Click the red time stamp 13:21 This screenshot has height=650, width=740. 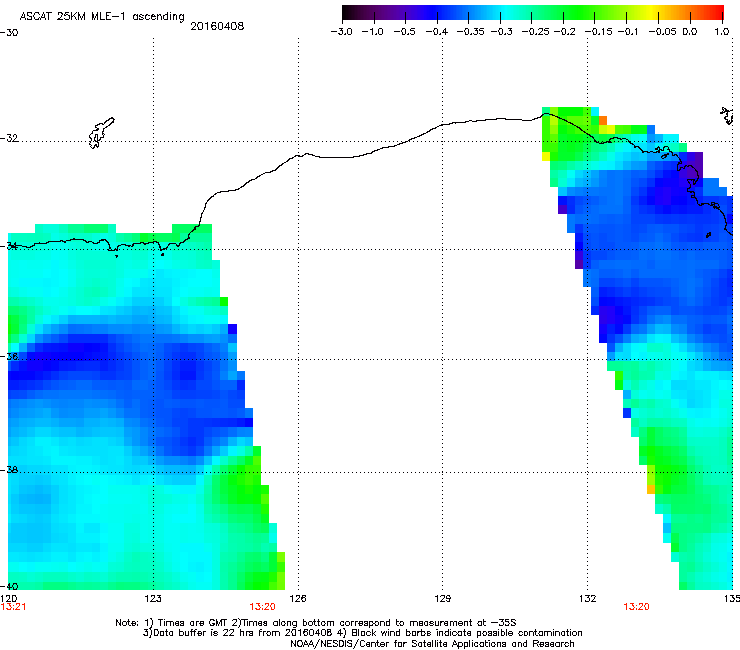(x=13, y=607)
